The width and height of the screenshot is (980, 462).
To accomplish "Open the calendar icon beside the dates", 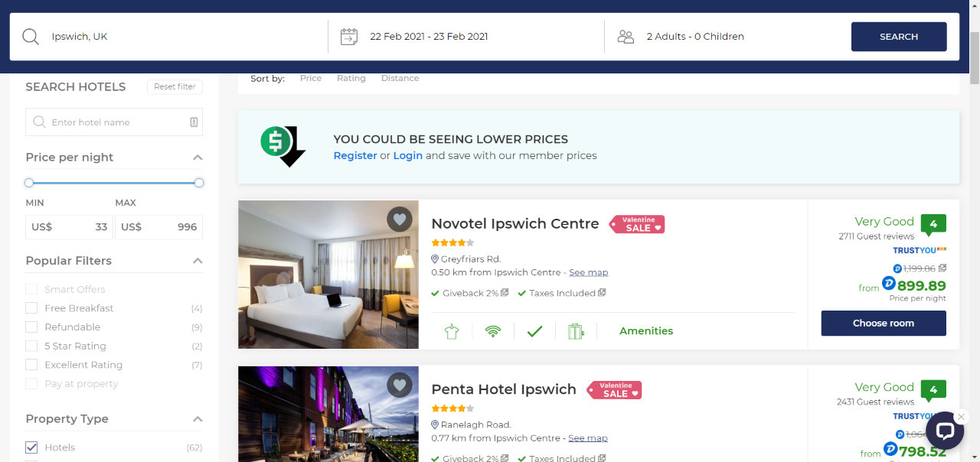I will tap(349, 37).
